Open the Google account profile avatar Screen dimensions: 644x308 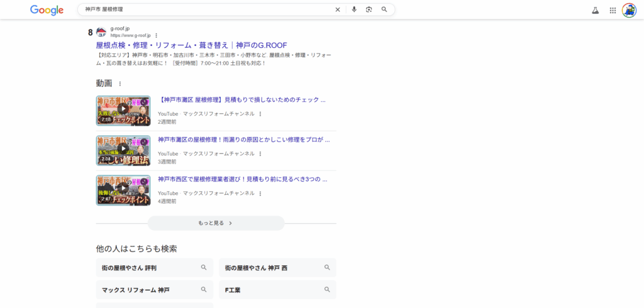[x=629, y=10]
